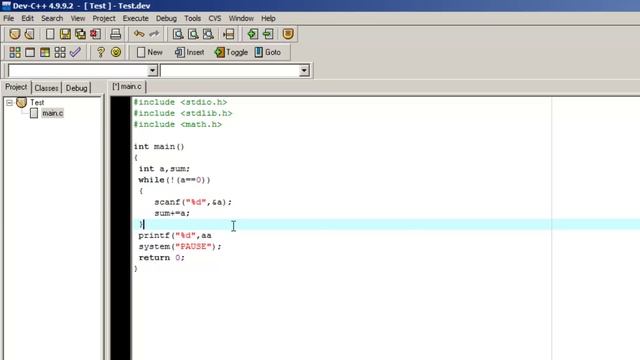Open the Search menu
This screenshot has height=360, width=640.
[52, 18]
